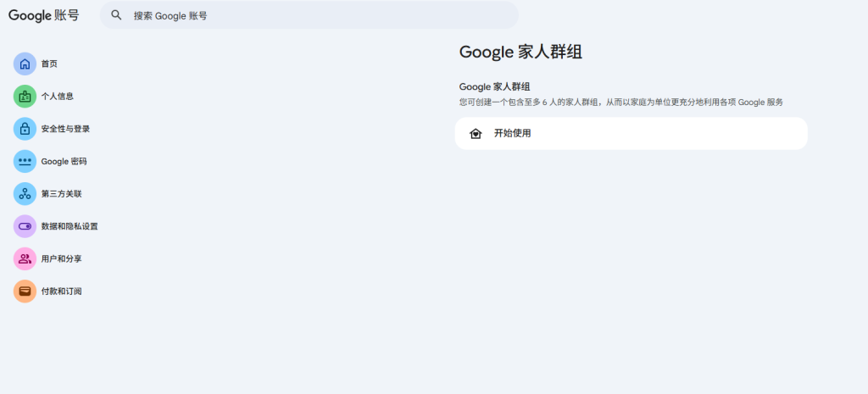Focus the 搜索 Google 账号 search field

[322, 15]
